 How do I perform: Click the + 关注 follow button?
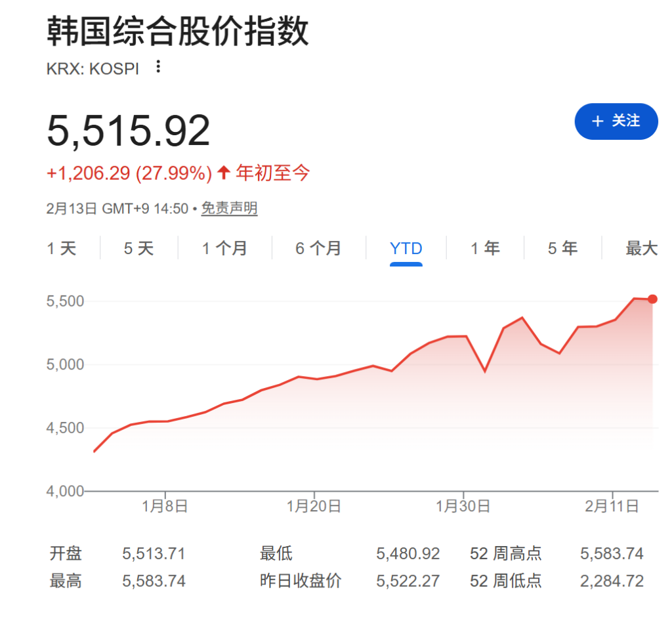point(616,121)
